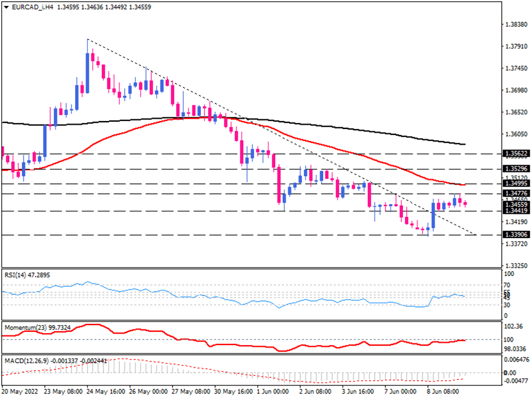This screenshot has width=532, height=399.
Task: Click the 1.36980 price scale value
Action: click(x=516, y=90)
